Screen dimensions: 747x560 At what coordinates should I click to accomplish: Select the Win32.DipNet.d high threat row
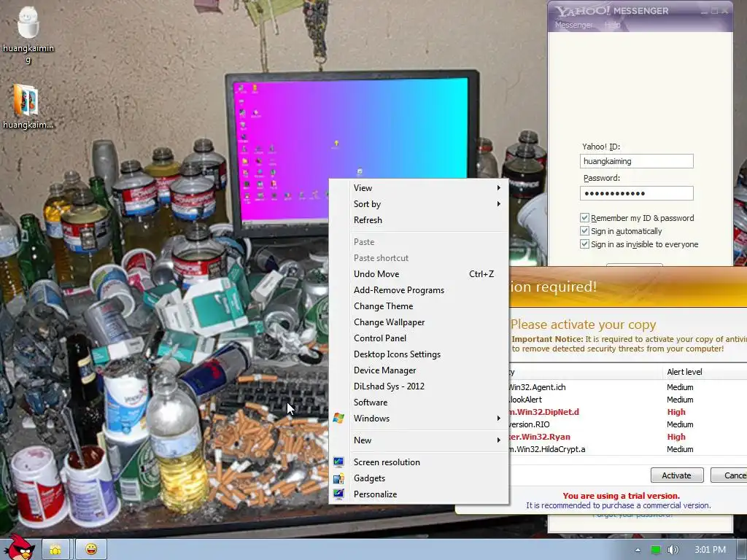[x=628, y=412]
